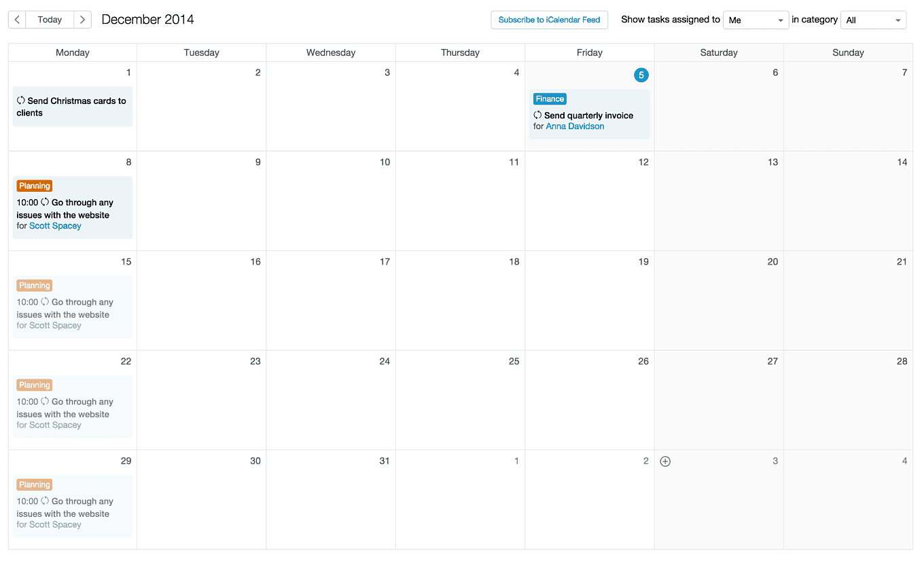The width and height of the screenshot is (924, 561).
Task: Click the Saturday column header
Action: (x=719, y=52)
